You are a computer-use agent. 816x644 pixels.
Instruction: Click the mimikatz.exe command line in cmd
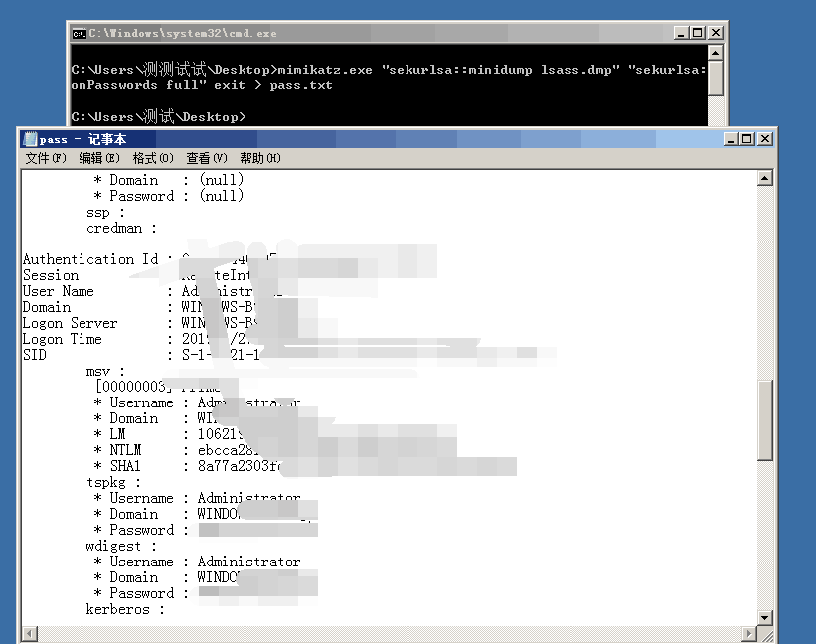389,77
